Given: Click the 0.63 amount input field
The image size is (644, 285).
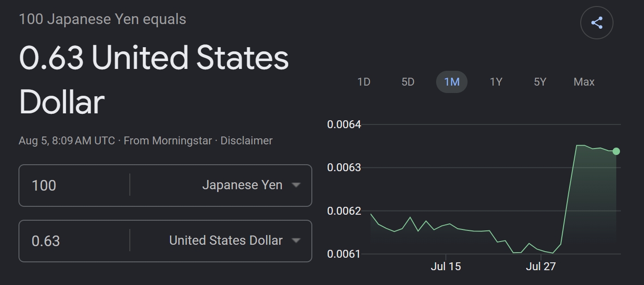Looking at the screenshot, I should click(74, 241).
